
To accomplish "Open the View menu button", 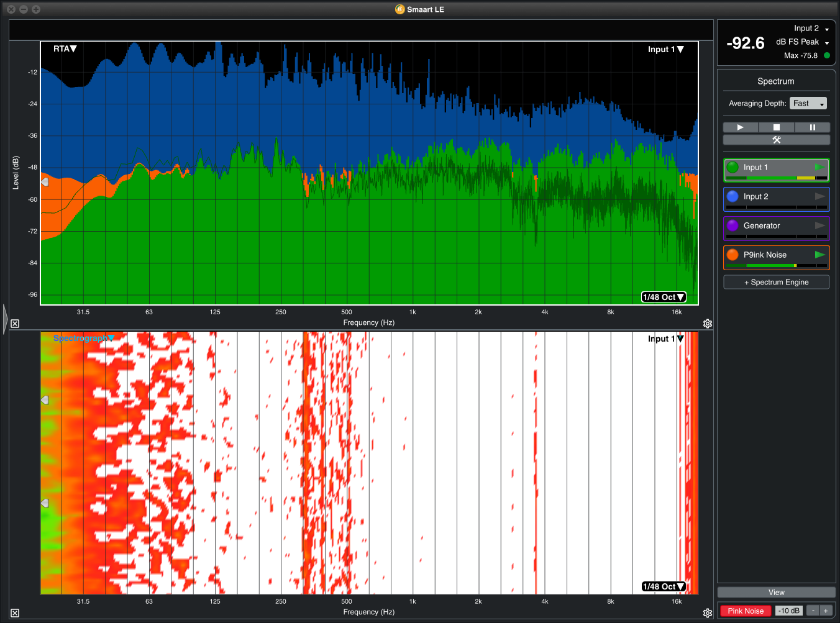I will click(776, 593).
